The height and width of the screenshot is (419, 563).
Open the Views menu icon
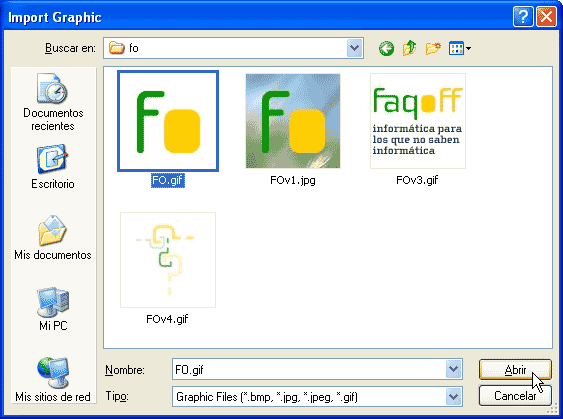coord(460,48)
